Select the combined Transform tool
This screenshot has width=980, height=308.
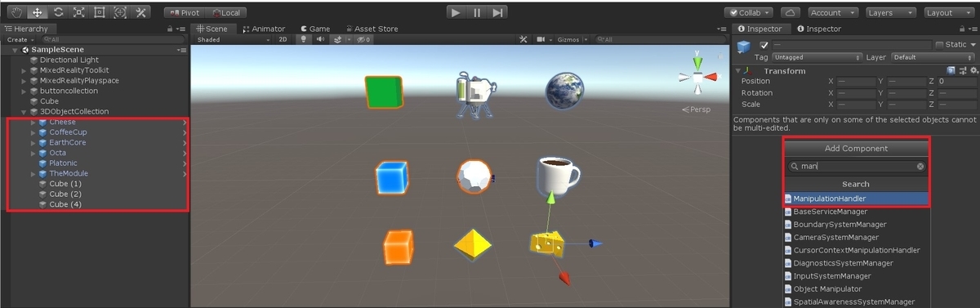120,12
